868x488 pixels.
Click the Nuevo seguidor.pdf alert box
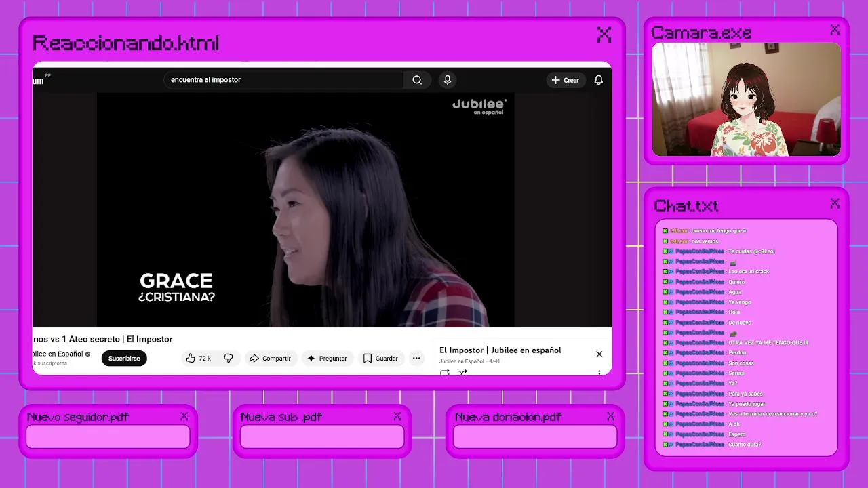coord(108,436)
